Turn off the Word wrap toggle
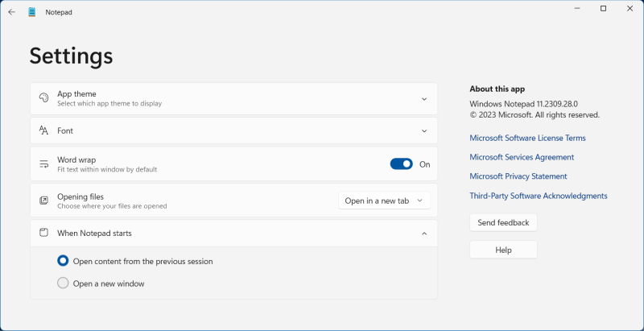 point(401,164)
